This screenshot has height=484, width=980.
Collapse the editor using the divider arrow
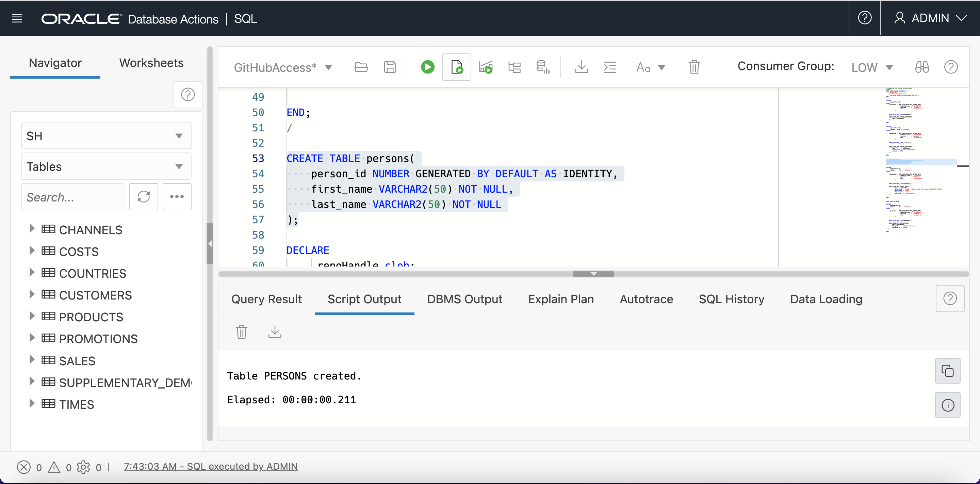coord(593,274)
